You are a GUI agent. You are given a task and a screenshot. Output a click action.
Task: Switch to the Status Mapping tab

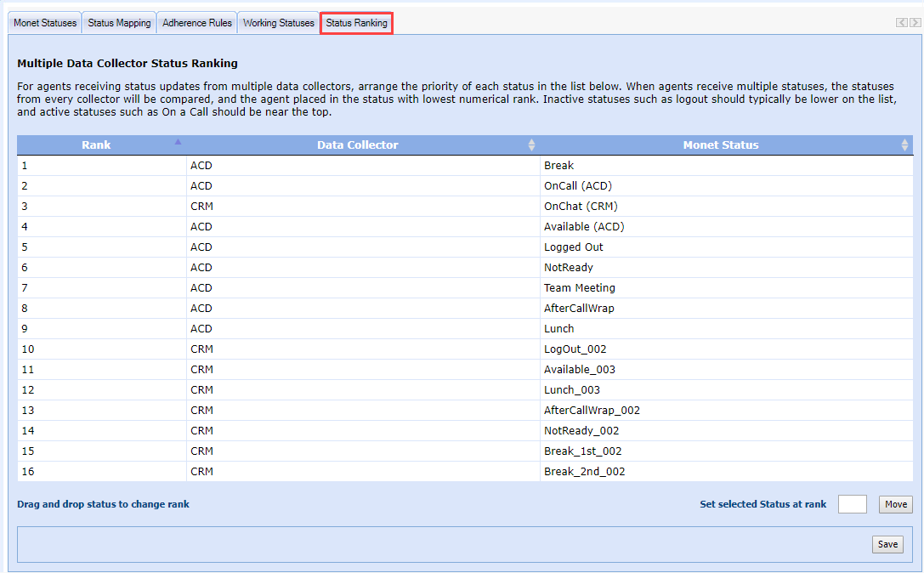119,23
